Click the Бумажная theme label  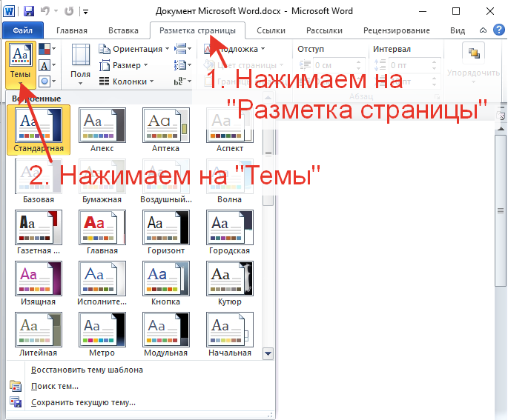pyautogui.click(x=102, y=200)
